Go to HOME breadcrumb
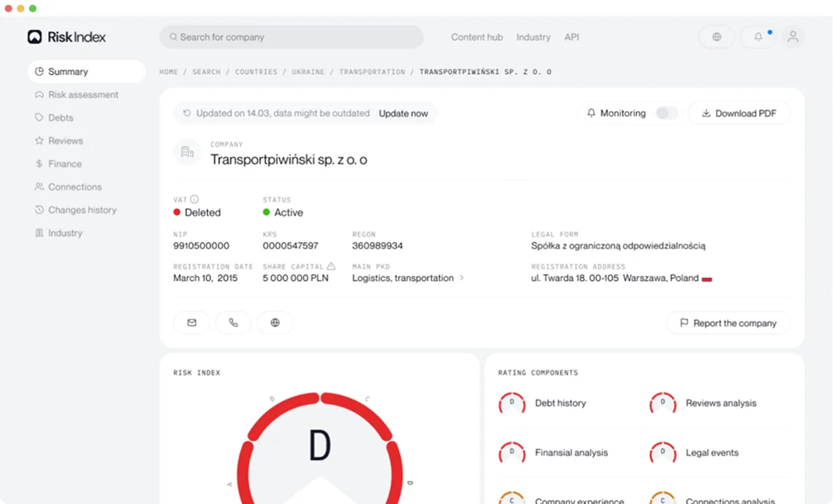Viewport: 833px width, 504px height. pos(169,72)
